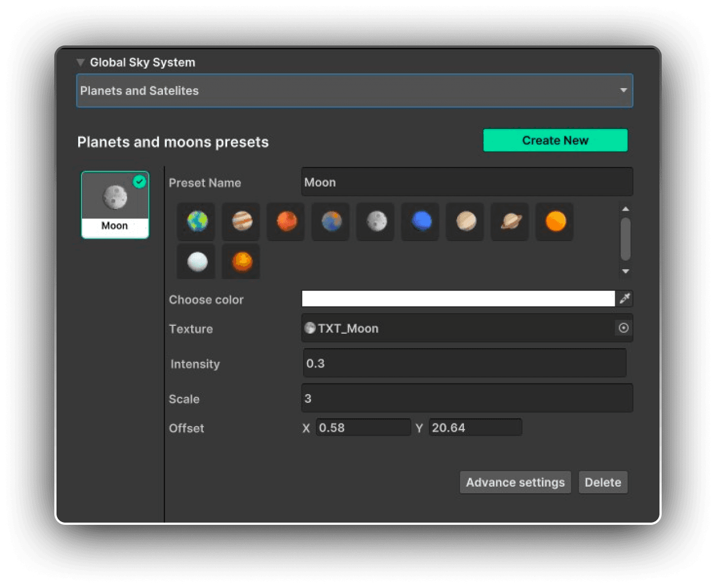Choose the red Mars planet icon
716x588 pixels.
[285, 222]
